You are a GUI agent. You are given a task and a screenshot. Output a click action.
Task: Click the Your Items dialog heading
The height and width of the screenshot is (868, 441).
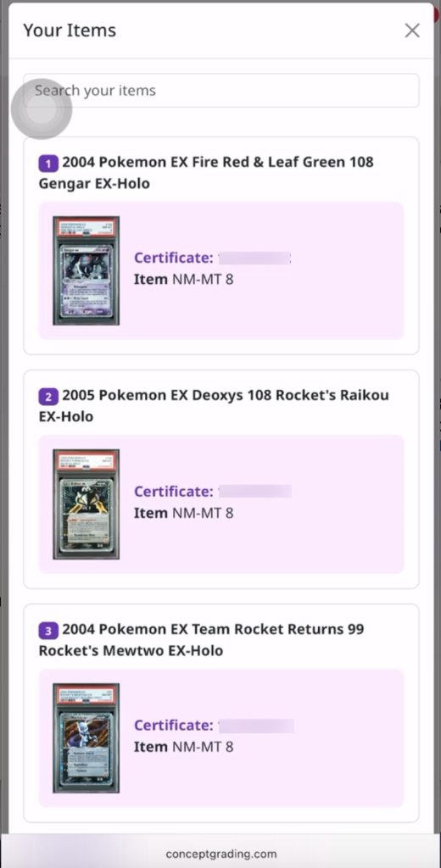tap(70, 31)
